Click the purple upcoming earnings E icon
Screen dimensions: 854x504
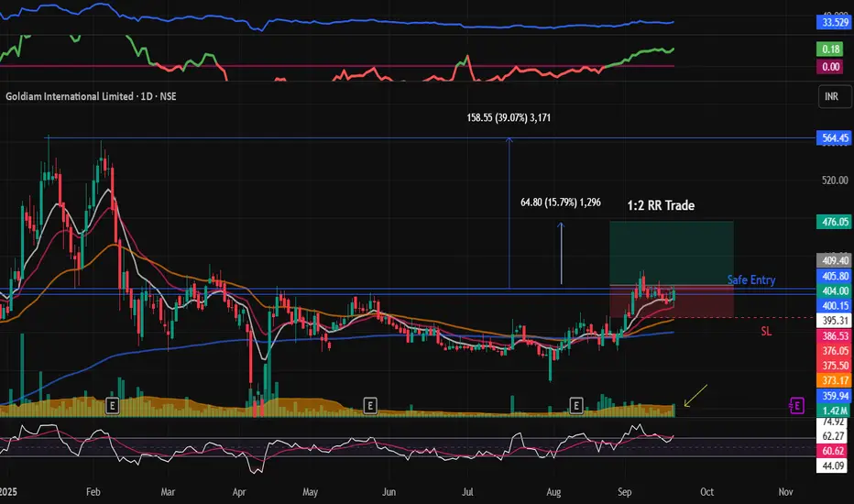pyautogui.click(x=796, y=405)
